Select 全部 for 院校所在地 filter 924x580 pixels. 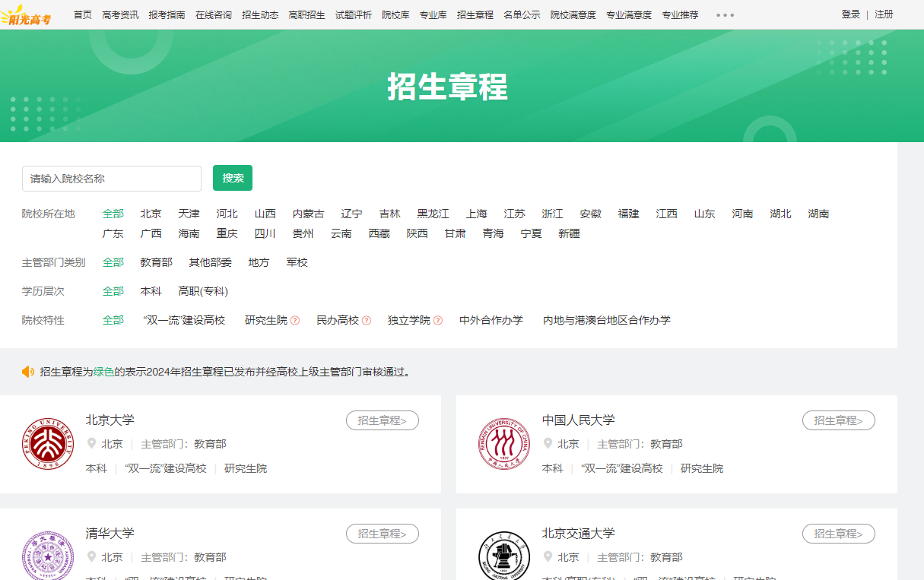pyautogui.click(x=113, y=214)
